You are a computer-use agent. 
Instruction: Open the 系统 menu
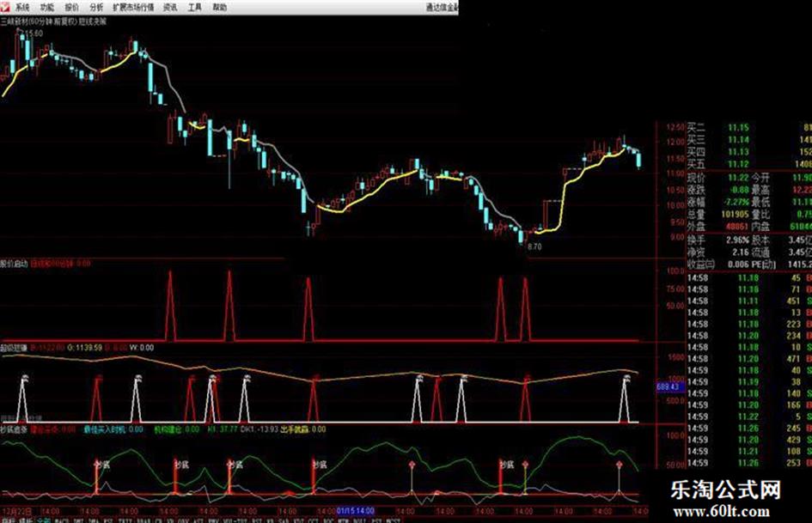coord(22,7)
